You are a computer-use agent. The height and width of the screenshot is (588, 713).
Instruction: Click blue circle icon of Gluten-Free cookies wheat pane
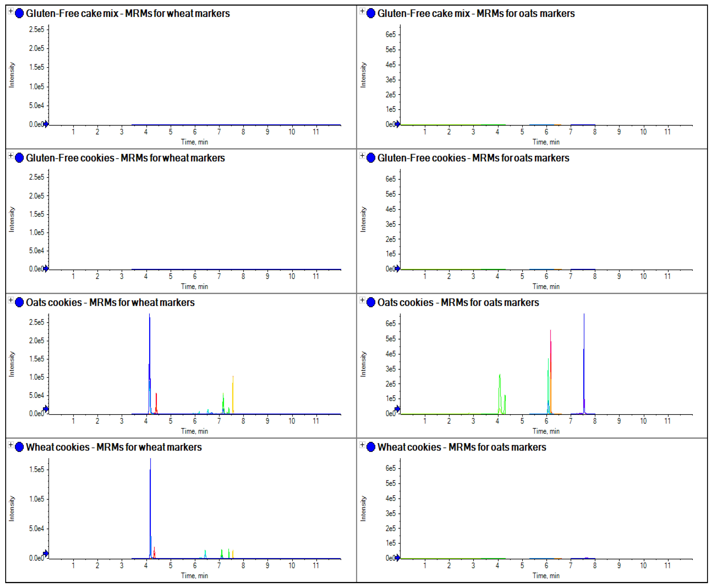19,158
